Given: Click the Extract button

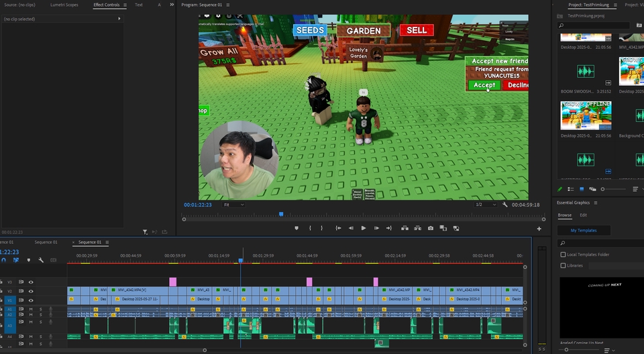Looking at the screenshot, I should click(418, 228).
